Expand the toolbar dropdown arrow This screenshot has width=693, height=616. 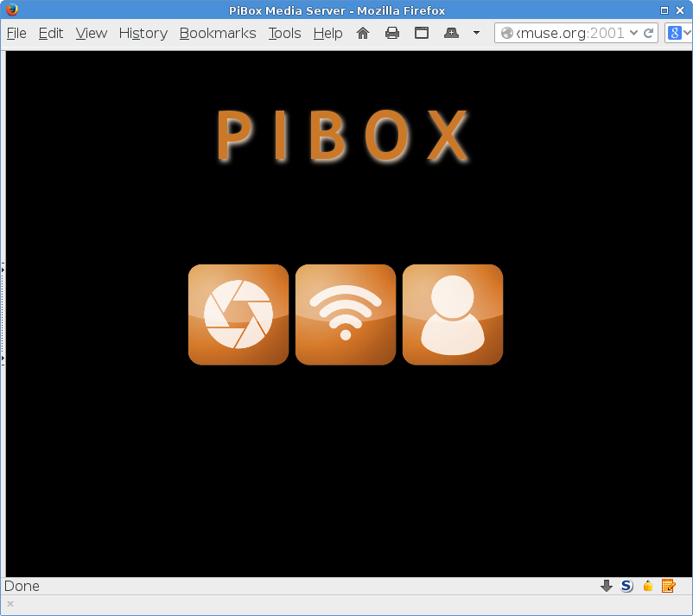[476, 33]
